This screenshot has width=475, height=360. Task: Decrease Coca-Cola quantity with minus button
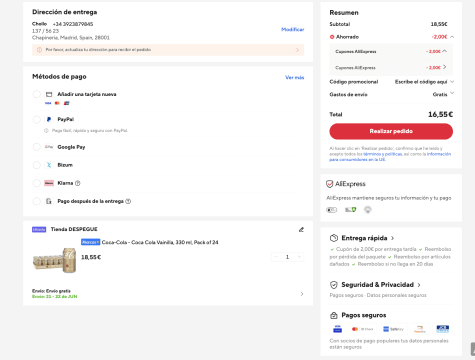click(275, 257)
